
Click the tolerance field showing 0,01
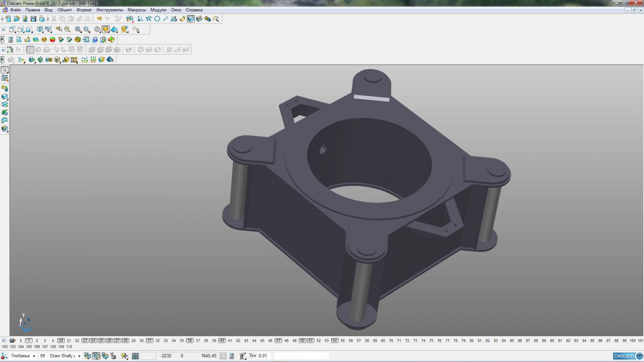[264, 356]
